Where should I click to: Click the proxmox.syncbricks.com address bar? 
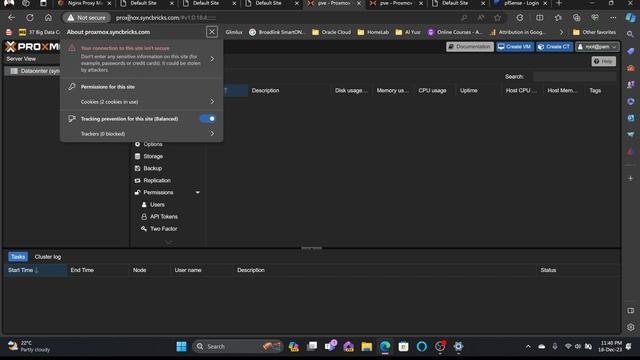(286, 18)
